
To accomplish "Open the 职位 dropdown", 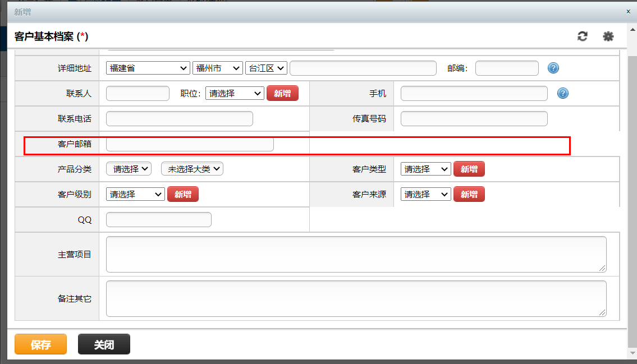I will pos(235,93).
